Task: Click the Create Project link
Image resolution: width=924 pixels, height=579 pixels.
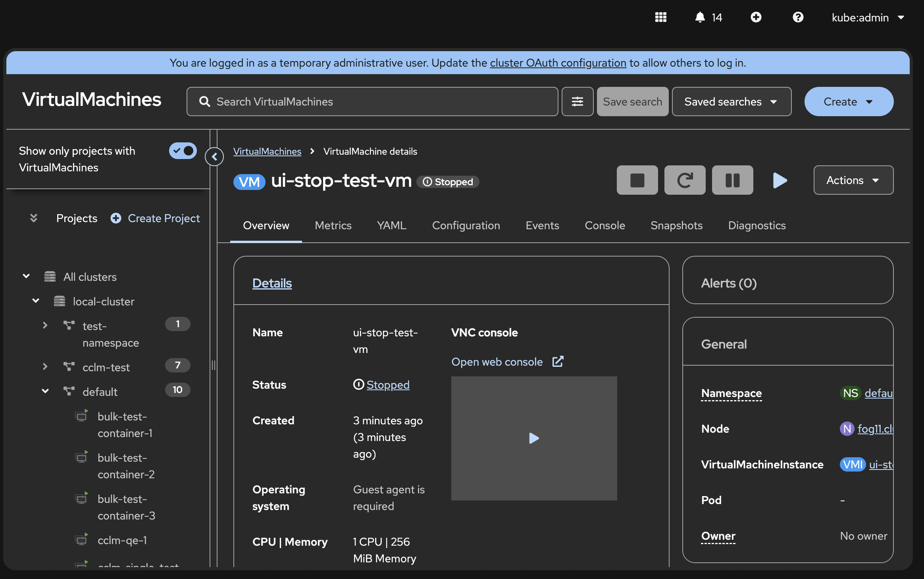Action: (x=164, y=219)
